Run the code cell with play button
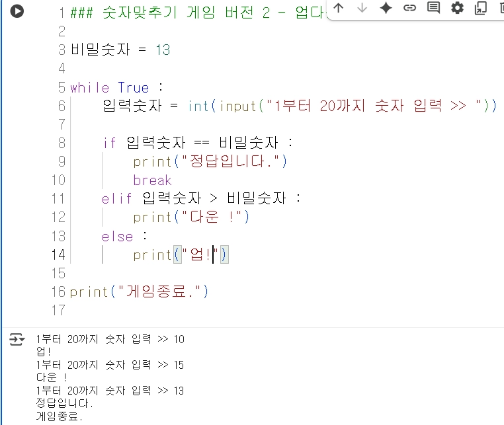This screenshot has width=504, height=425. [x=17, y=11]
